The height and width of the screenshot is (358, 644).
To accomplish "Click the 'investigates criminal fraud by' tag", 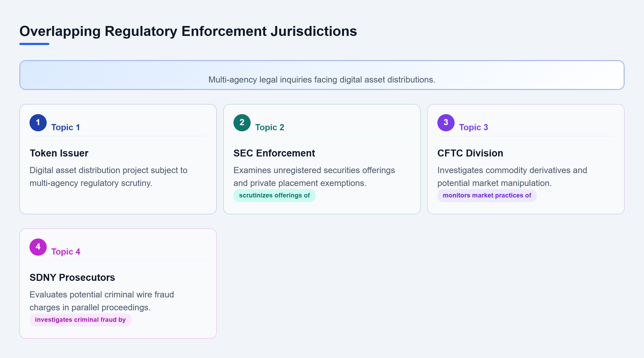I will 80,320.
